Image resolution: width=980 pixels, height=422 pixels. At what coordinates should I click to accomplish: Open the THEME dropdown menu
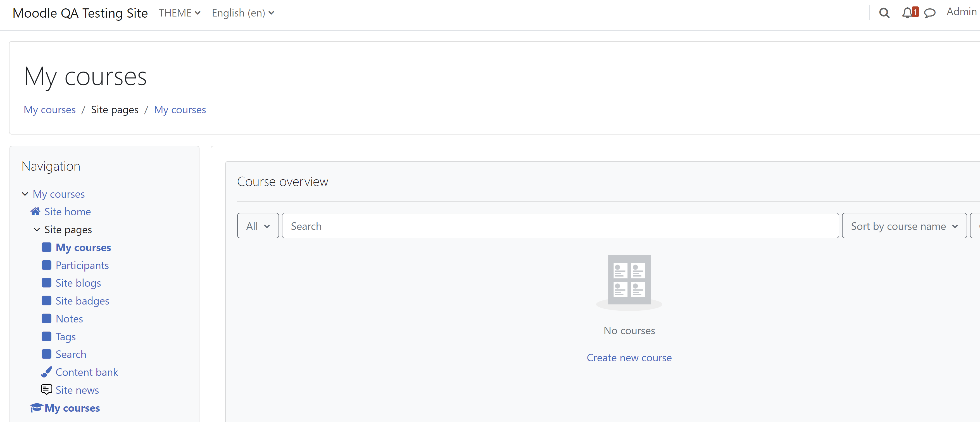pyautogui.click(x=179, y=13)
